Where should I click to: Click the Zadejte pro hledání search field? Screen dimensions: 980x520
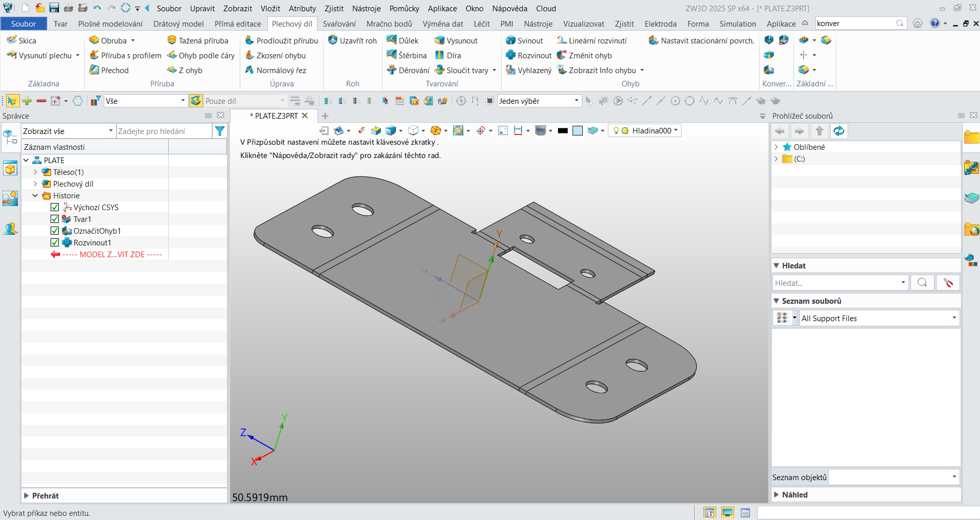(x=164, y=131)
